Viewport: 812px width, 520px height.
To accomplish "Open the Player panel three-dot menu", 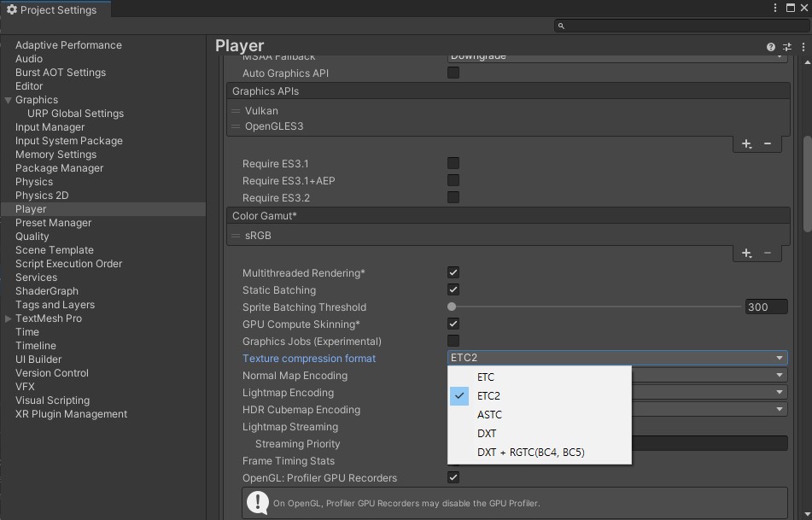I will (x=803, y=47).
